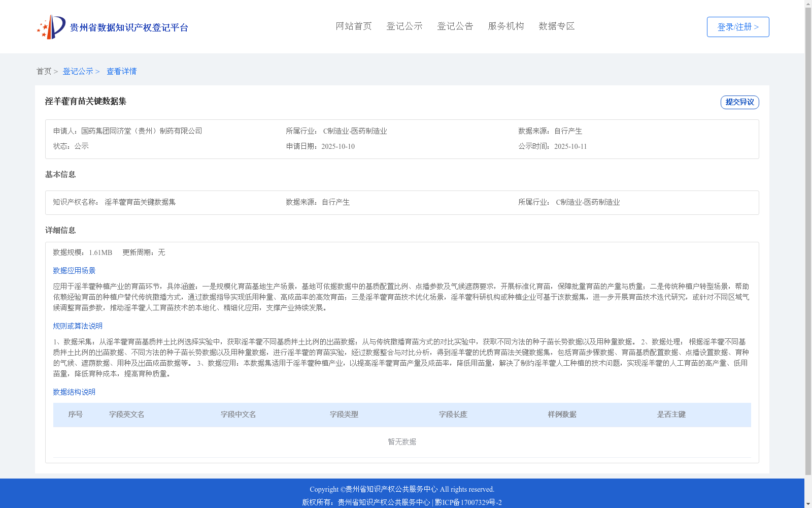Click the 序号 column header
This screenshot has height=508, width=812.
pos(76,415)
